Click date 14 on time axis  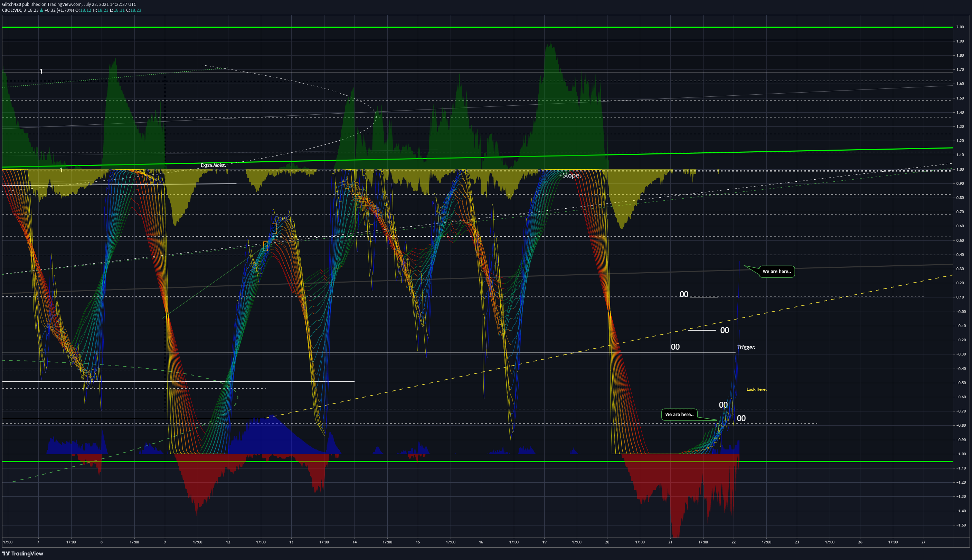coord(355,542)
